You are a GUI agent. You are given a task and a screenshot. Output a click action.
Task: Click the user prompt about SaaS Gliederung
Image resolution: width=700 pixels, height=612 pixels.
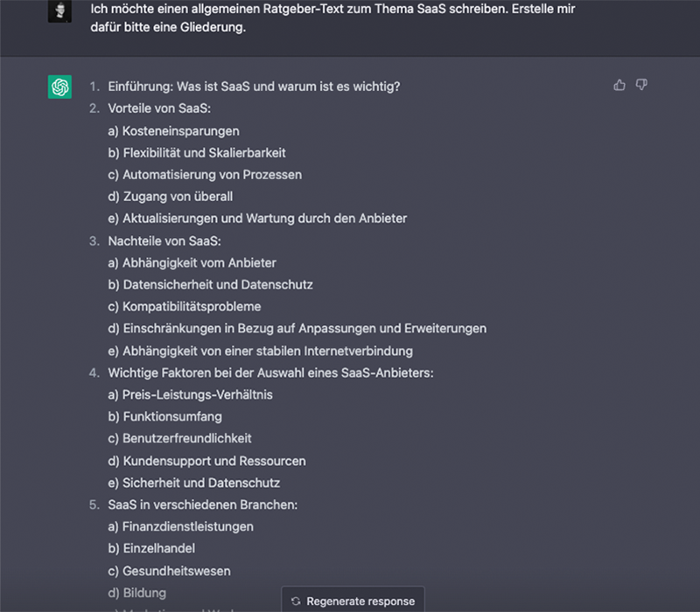pyautogui.click(x=332, y=17)
